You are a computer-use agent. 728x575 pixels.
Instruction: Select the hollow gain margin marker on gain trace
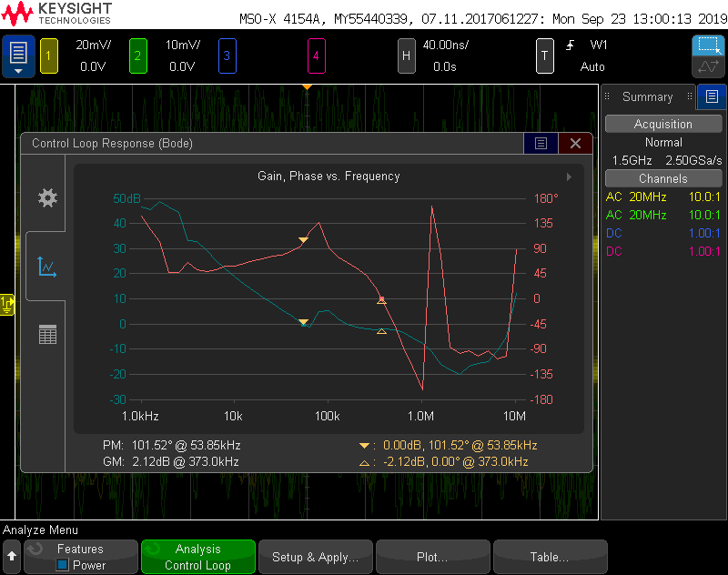click(381, 331)
